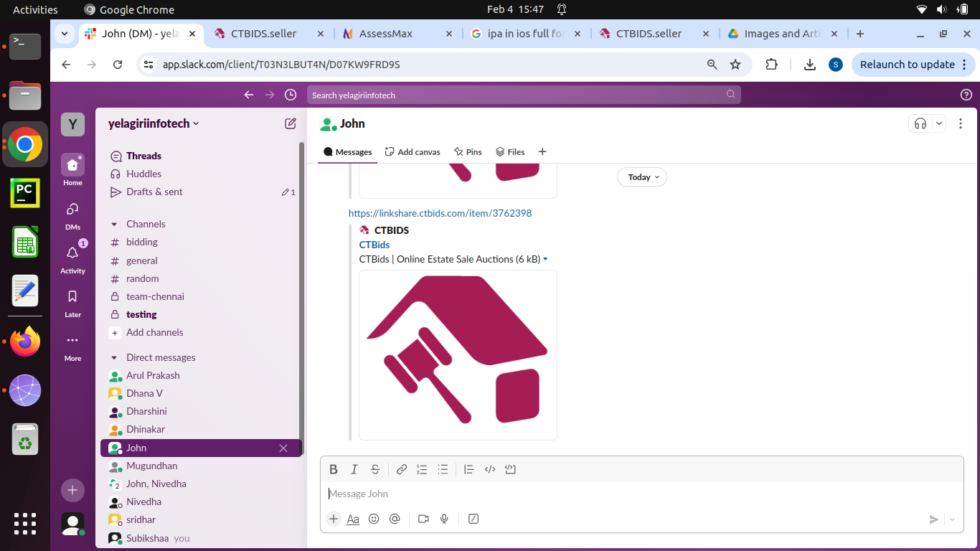Open the linkshare.ctbids.com item link
This screenshot has height=551, width=980.
point(440,213)
